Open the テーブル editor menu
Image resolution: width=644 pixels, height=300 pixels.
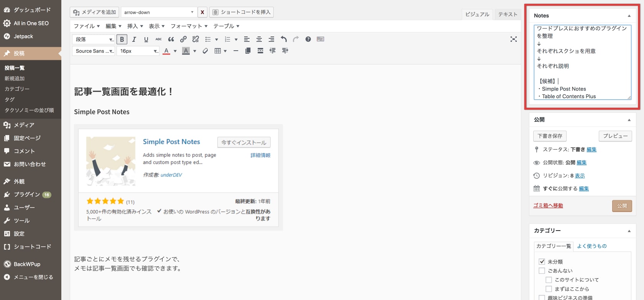pos(226,26)
